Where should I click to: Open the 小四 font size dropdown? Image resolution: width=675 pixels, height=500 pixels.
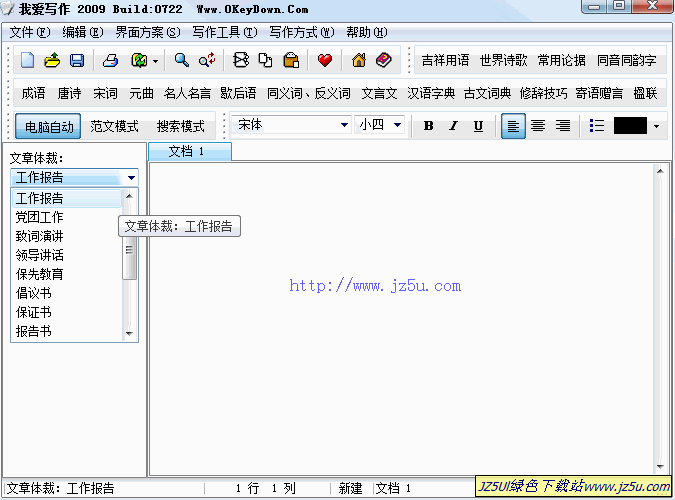397,126
